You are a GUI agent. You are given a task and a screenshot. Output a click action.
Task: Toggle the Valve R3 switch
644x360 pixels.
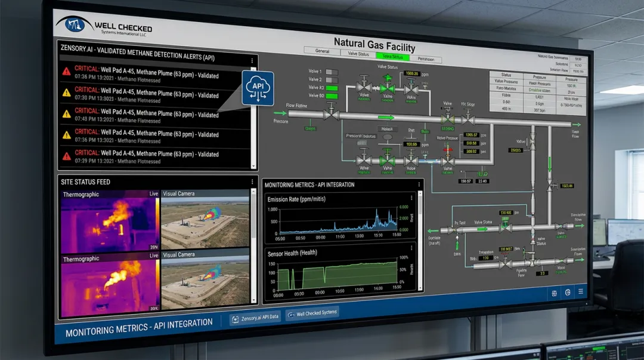[x=332, y=88]
